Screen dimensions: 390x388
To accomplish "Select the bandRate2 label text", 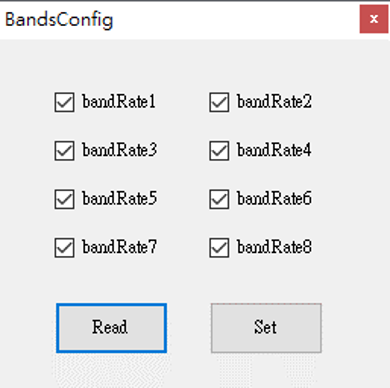I will click(274, 101).
